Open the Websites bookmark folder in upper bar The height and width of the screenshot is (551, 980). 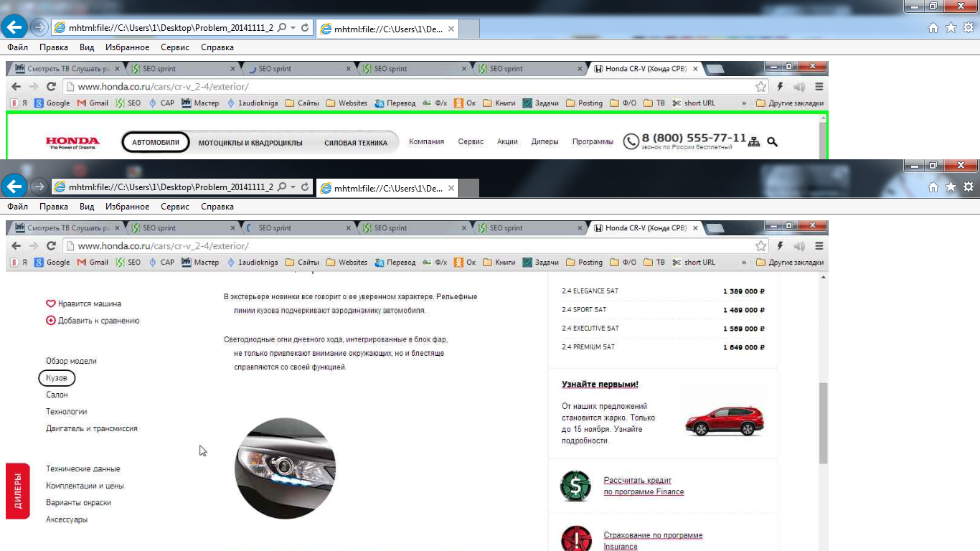(x=347, y=103)
